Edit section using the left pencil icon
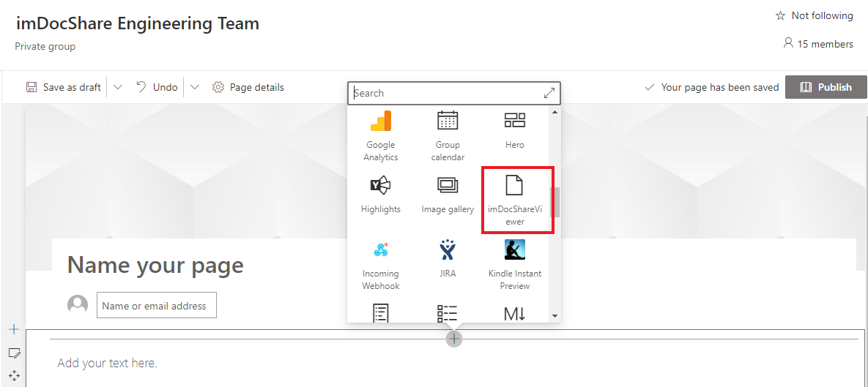 tap(15, 353)
